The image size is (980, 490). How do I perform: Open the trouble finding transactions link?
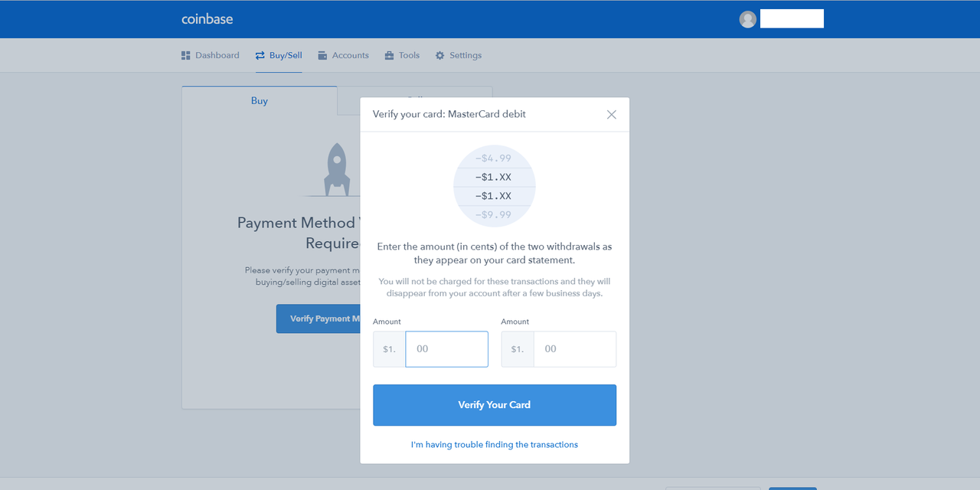pyautogui.click(x=495, y=444)
